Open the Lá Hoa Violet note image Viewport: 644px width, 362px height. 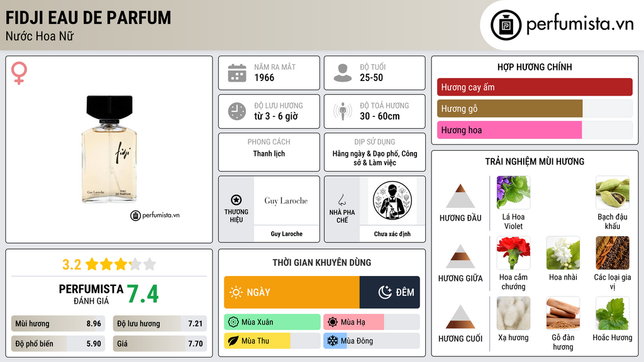click(x=513, y=192)
